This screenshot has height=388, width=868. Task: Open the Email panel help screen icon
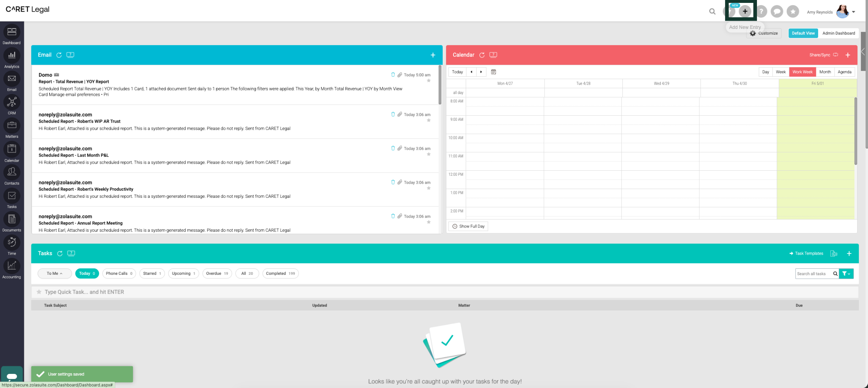pyautogui.click(x=70, y=55)
